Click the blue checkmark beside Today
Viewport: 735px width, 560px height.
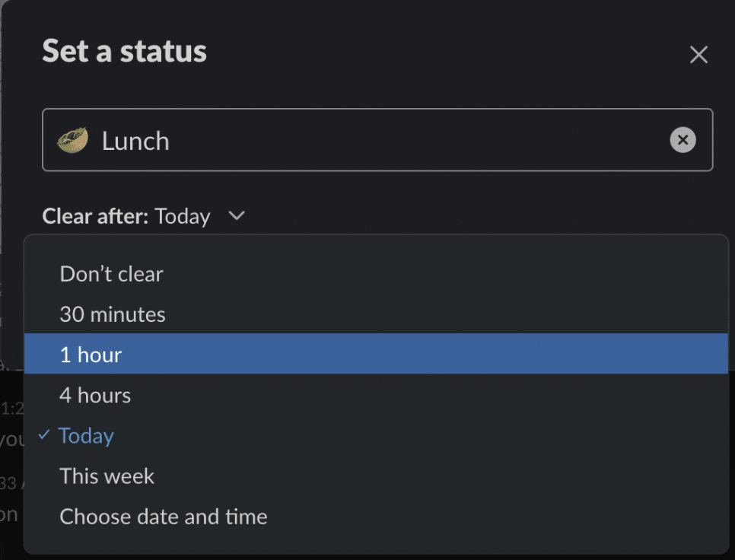point(44,434)
